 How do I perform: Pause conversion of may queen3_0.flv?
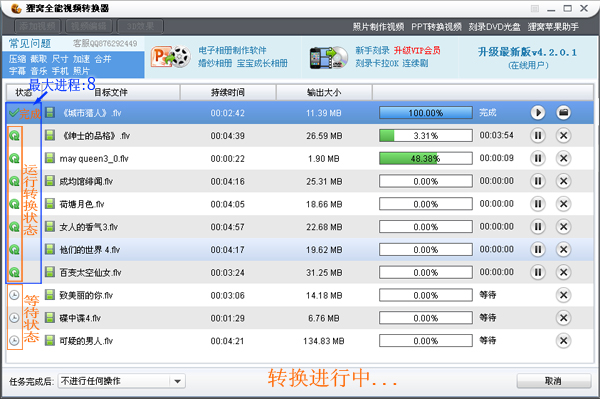point(538,158)
